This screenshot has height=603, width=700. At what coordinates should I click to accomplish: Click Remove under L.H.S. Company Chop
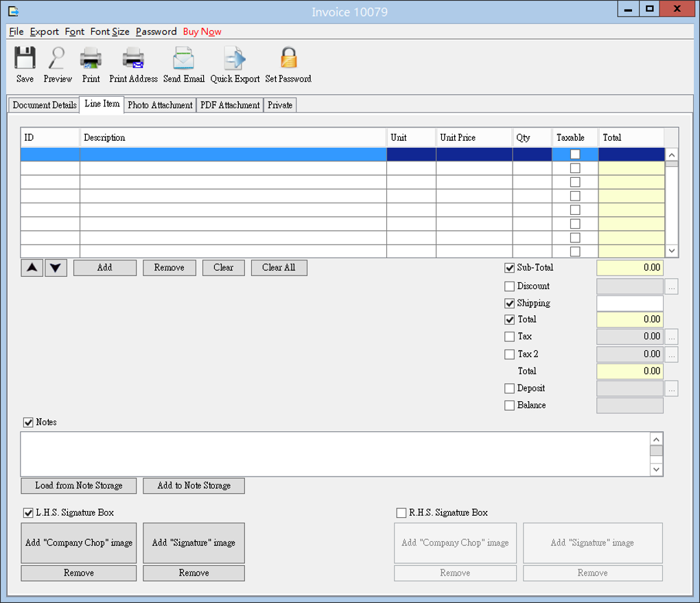tap(78, 573)
